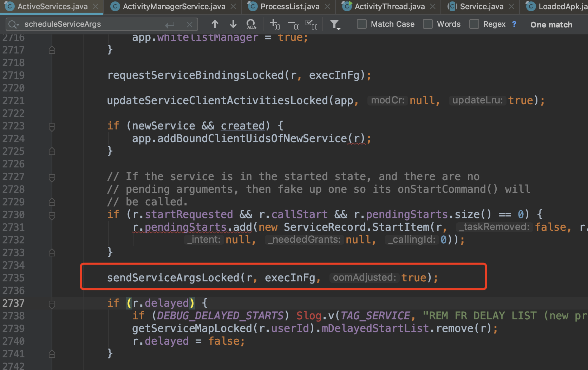The image size is (588, 370).
Task: Enable whole Words matching
Action: tap(428, 24)
